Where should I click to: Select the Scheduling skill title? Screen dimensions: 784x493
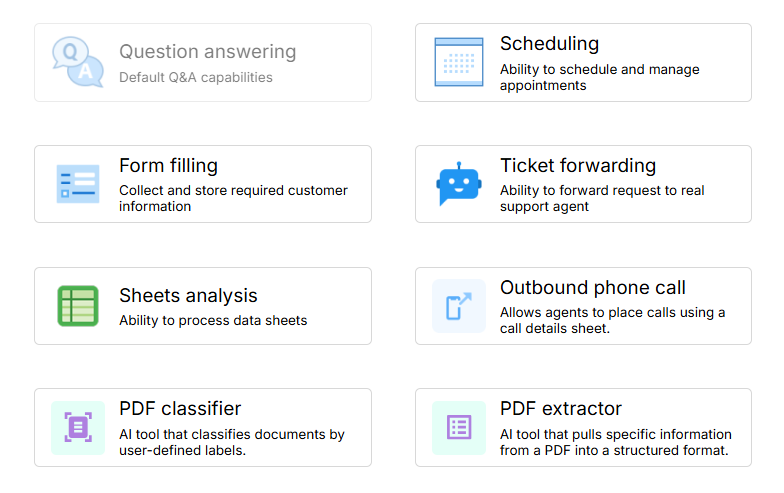549,44
